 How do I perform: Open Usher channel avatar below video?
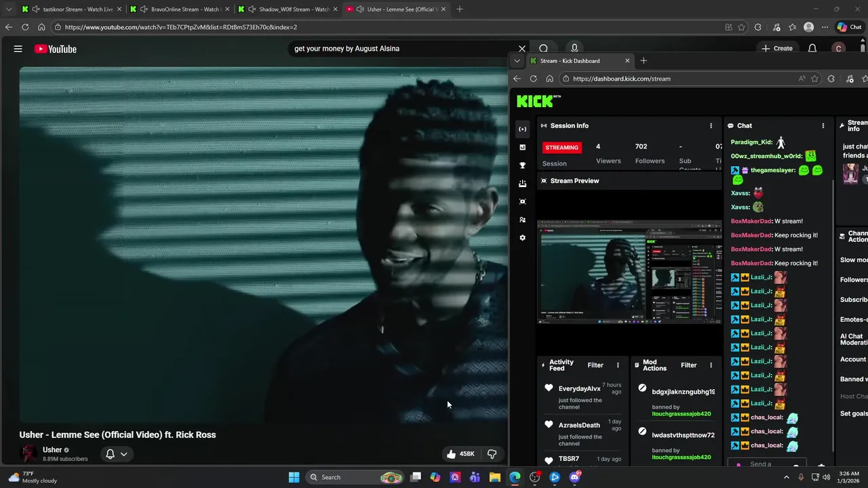pos(29,454)
